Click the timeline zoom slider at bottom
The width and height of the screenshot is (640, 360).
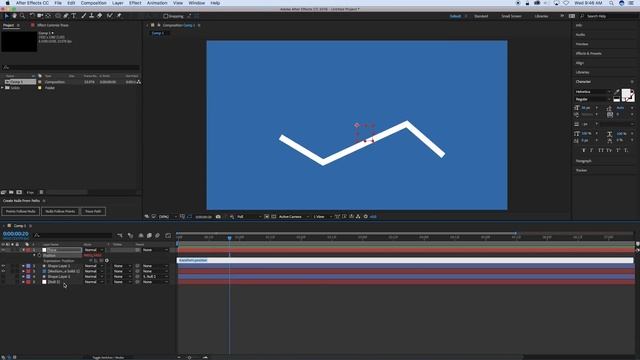(189, 357)
